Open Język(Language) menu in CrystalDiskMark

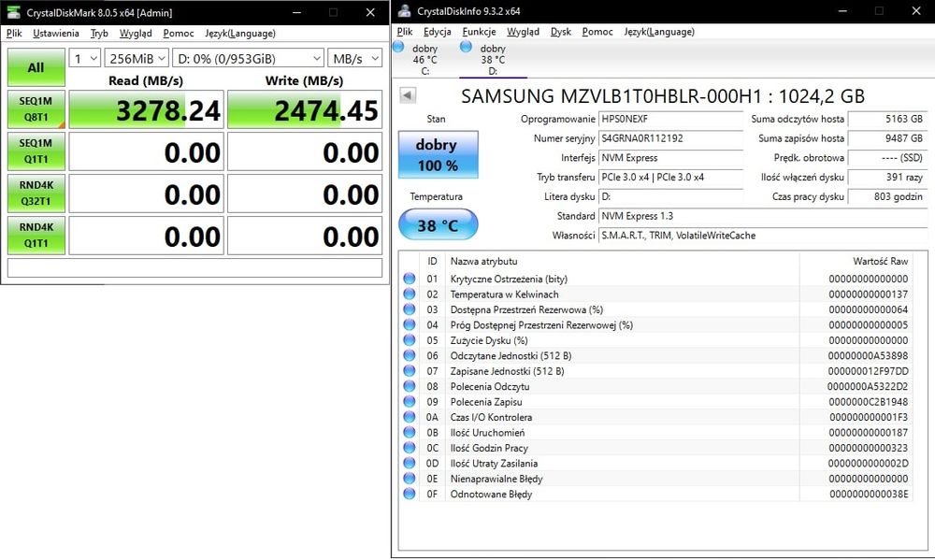pos(240,34)
